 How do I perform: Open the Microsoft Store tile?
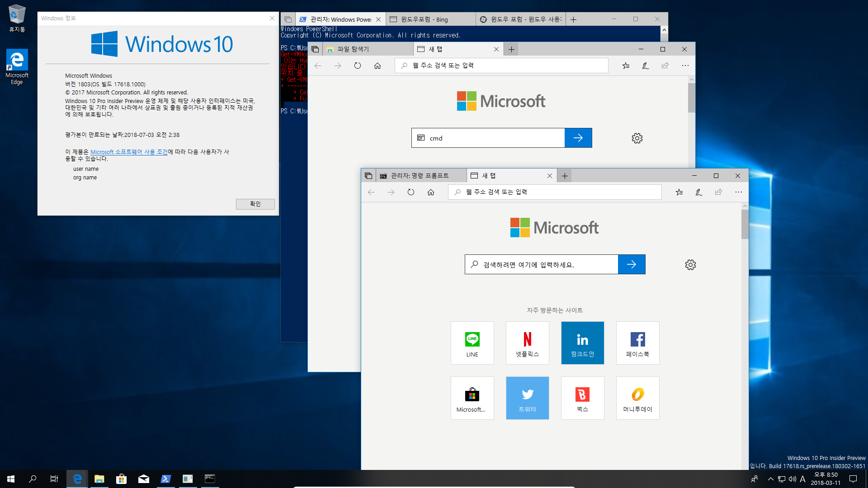[x=472, y=398]
